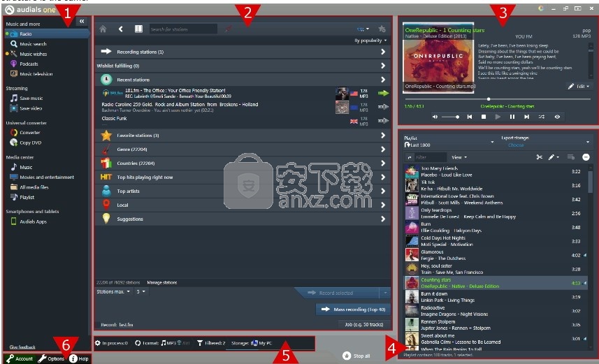Click record arrow for Radio Caroline 259 Gold
The height and width of the screenshot is (364, 599).
(x=383, y=107)
